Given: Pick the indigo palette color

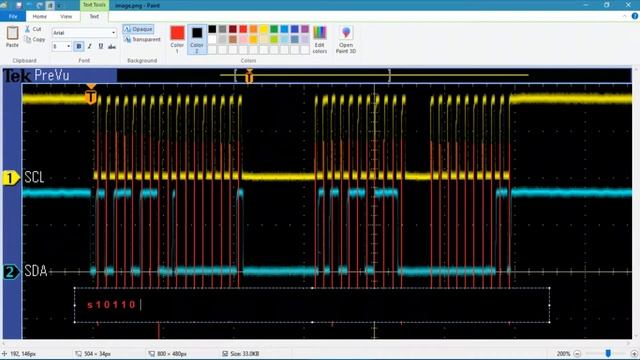Looking at the screenshot, I should coord(295,29).
